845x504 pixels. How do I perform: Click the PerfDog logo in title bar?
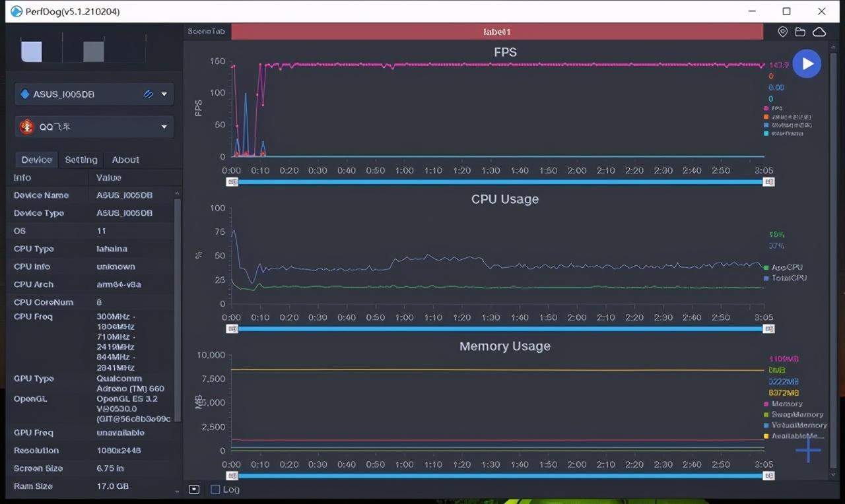(17, 11)
